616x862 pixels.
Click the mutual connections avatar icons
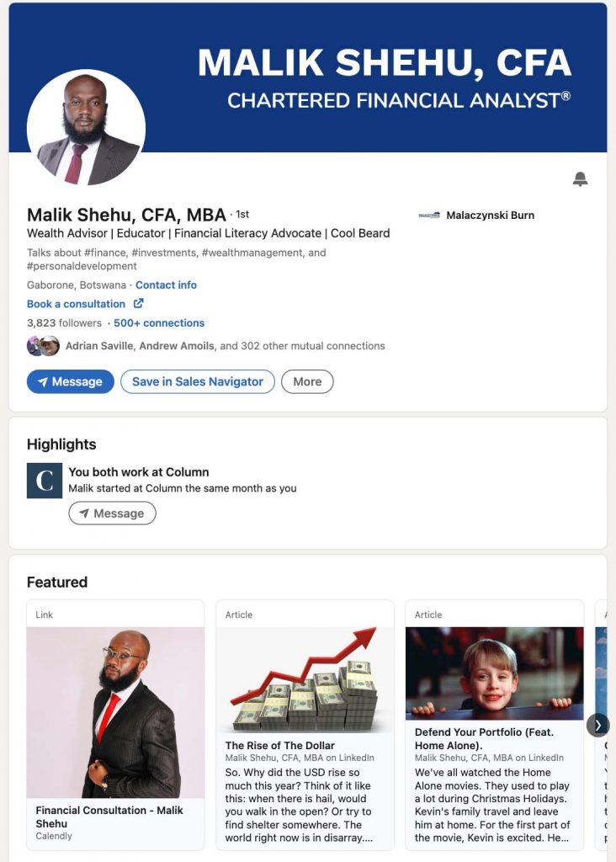tap(44, 346)
